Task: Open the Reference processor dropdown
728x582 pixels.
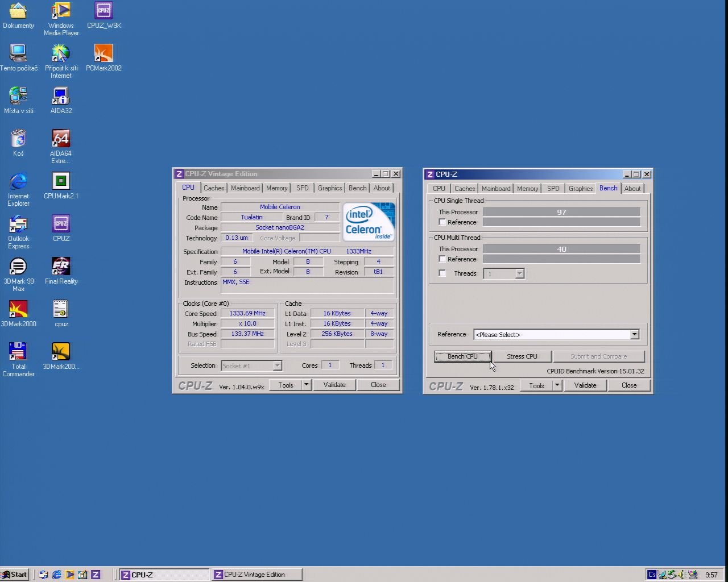Action: click(x=634, y=335)
